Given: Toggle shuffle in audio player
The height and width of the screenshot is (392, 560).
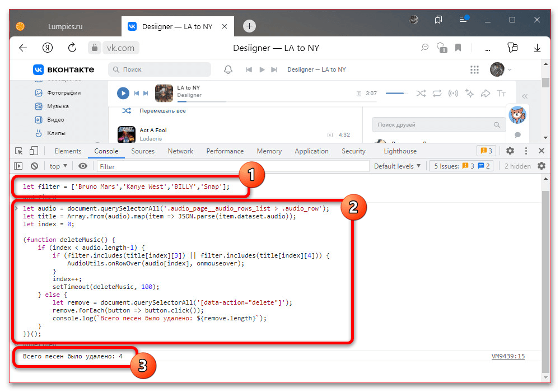Looking at the screenshot, I should click(x=421, y=94).
